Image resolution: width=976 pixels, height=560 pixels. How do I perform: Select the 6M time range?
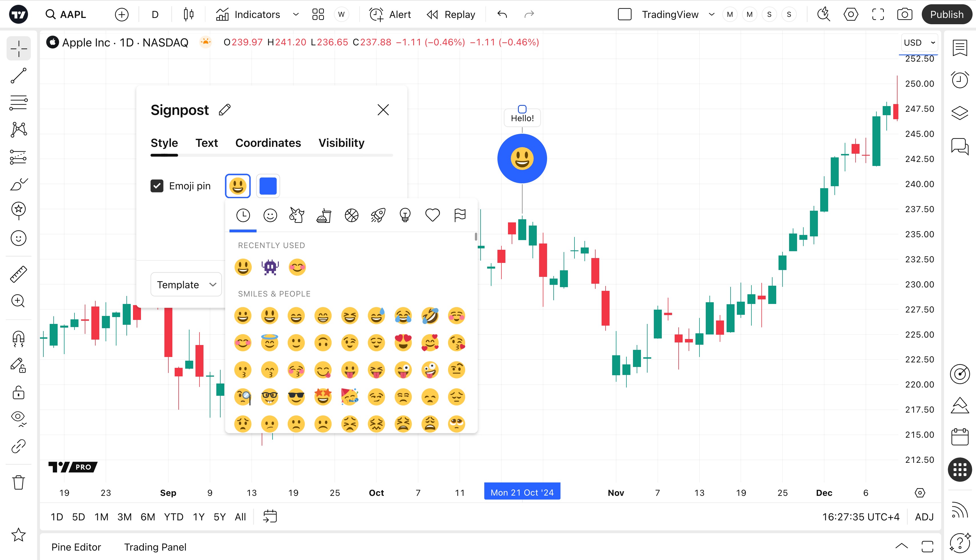[x=148, y=517]
